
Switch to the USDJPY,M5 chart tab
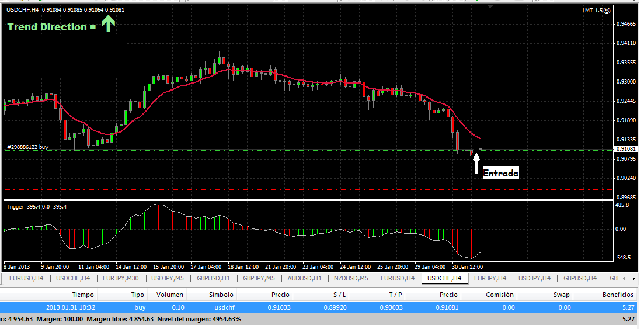point(167,278)
